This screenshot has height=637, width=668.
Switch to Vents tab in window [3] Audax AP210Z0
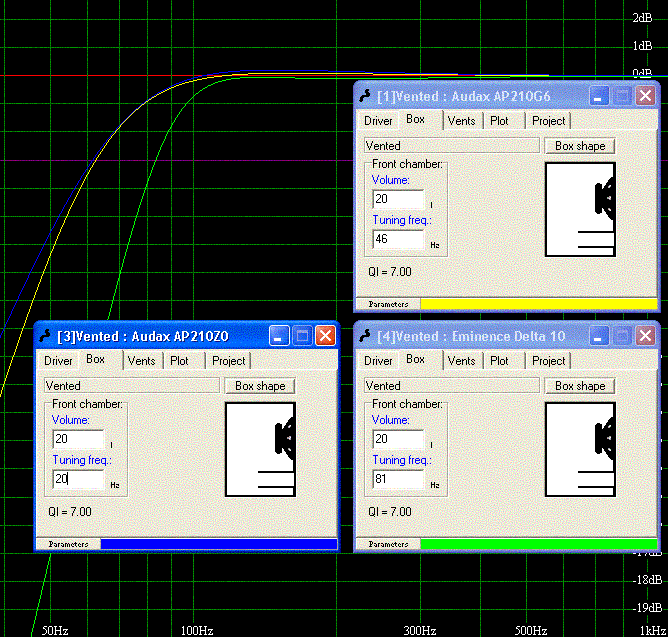point(141,361)
